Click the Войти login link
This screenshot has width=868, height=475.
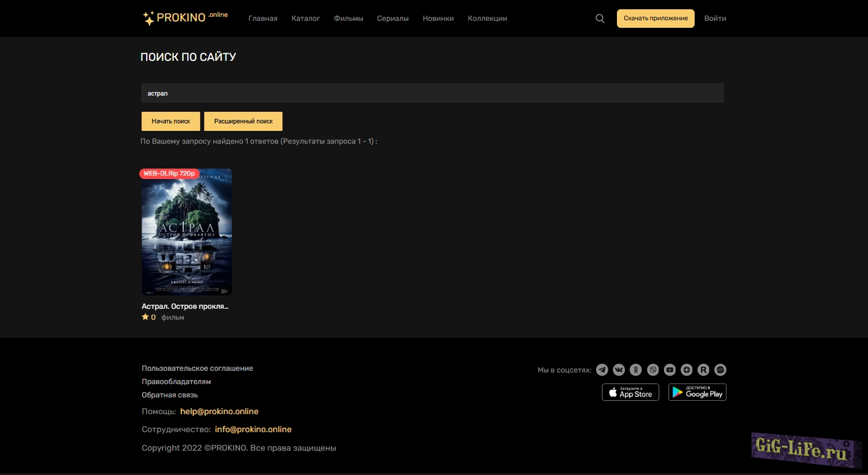tap(715, 19)
